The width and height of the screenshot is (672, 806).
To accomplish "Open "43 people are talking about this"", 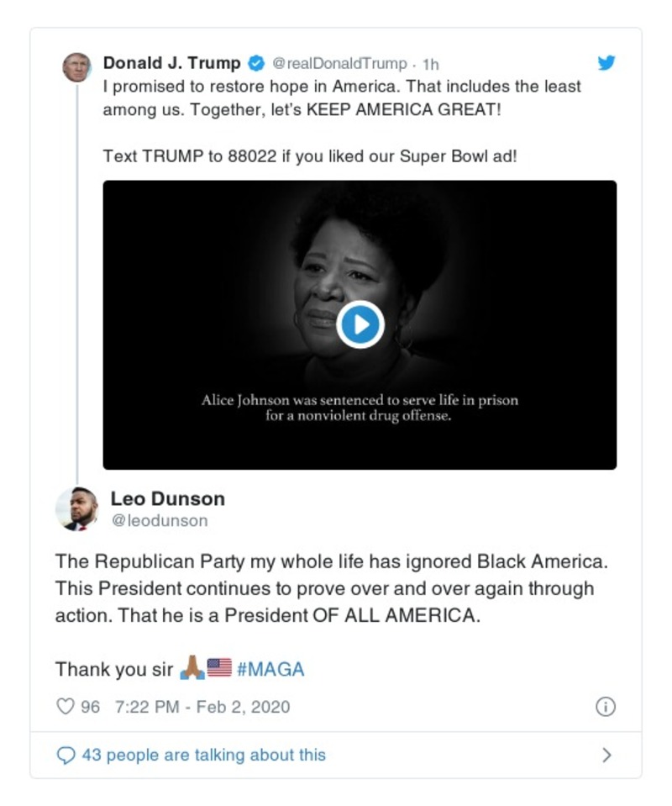I will (203, 755).
